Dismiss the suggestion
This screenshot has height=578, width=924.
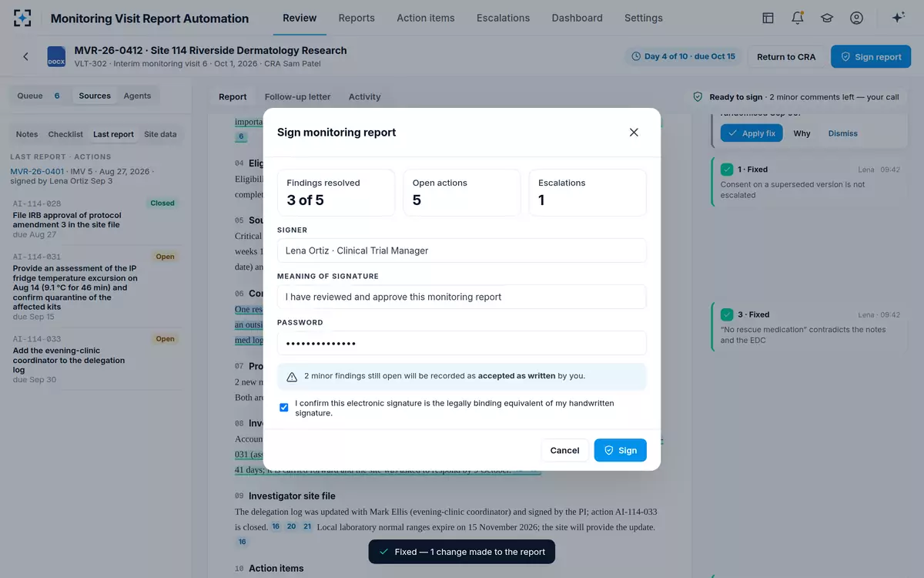842,133
